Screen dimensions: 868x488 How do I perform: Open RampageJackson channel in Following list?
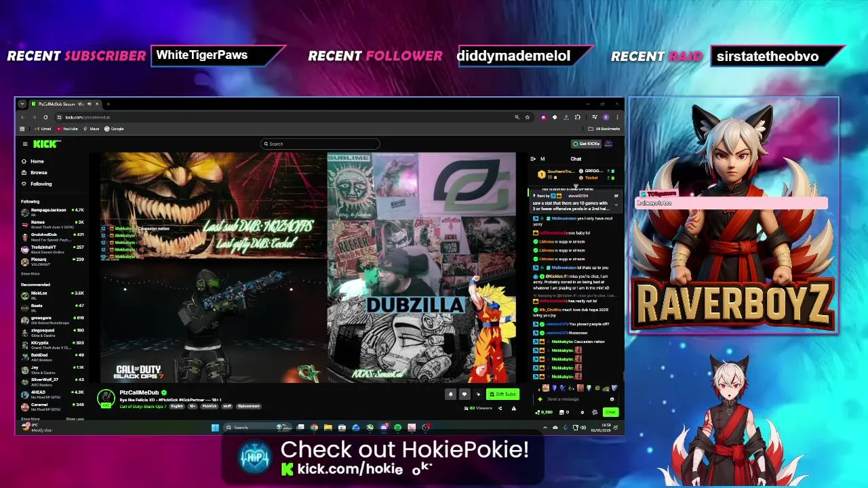(52, 211)
